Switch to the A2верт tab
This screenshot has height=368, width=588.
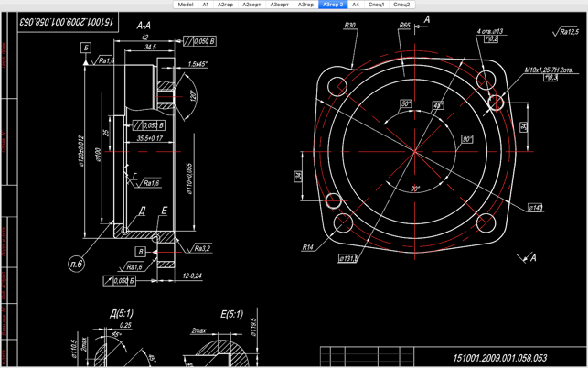(251, 5)
